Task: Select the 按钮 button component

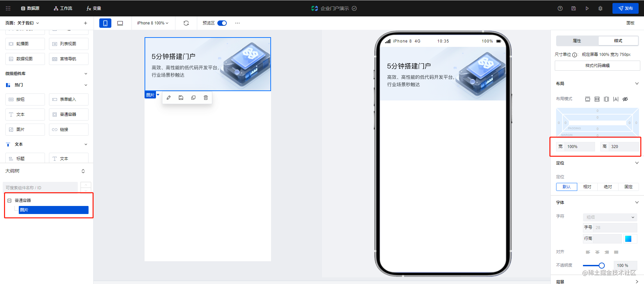Action: tap(25, 99)
